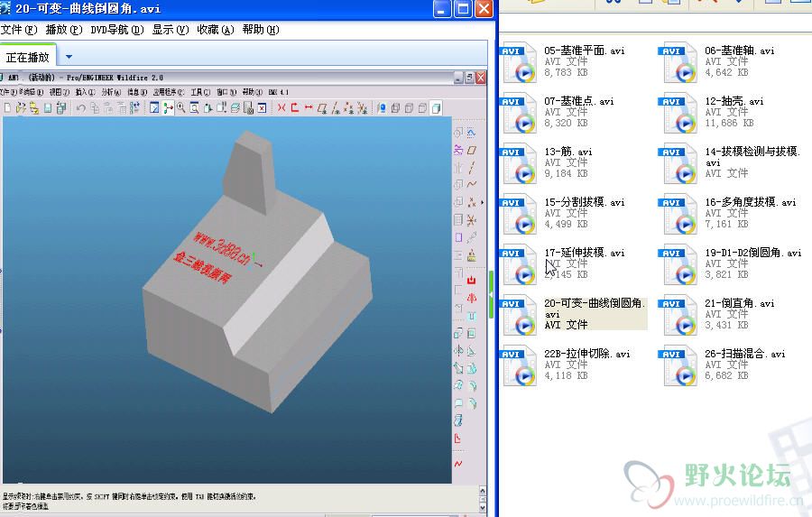Image resolution: width=812 pixels, height=517 pixels.
Task: Click the New file icon in Pro/ENGINEER toolbar
Action: click(x=7, y=107)
